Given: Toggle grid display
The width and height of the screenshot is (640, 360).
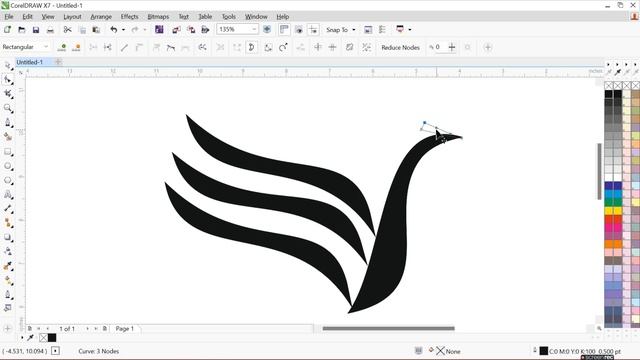Looking at the screenshot, I should pyautogui.click(x=299, y=30).
